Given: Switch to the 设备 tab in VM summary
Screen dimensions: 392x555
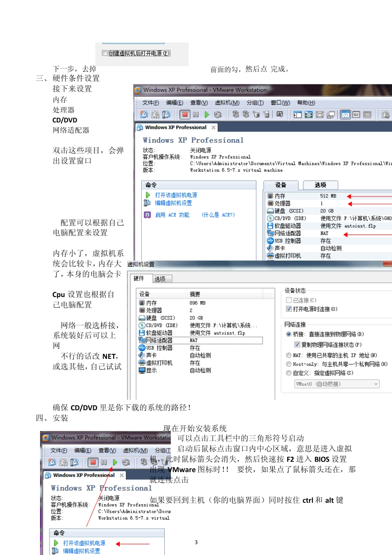Looking at the screenshot, I should pos(281,185).
